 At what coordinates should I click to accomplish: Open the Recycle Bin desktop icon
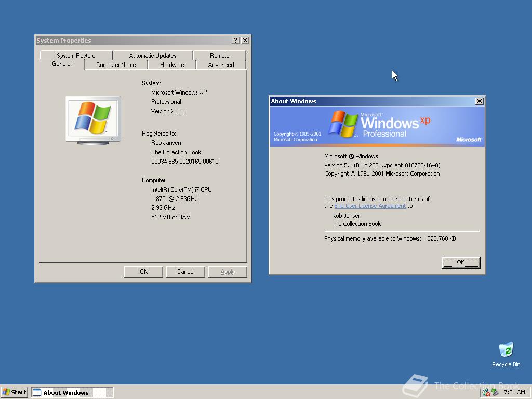(x=506, y=354)
